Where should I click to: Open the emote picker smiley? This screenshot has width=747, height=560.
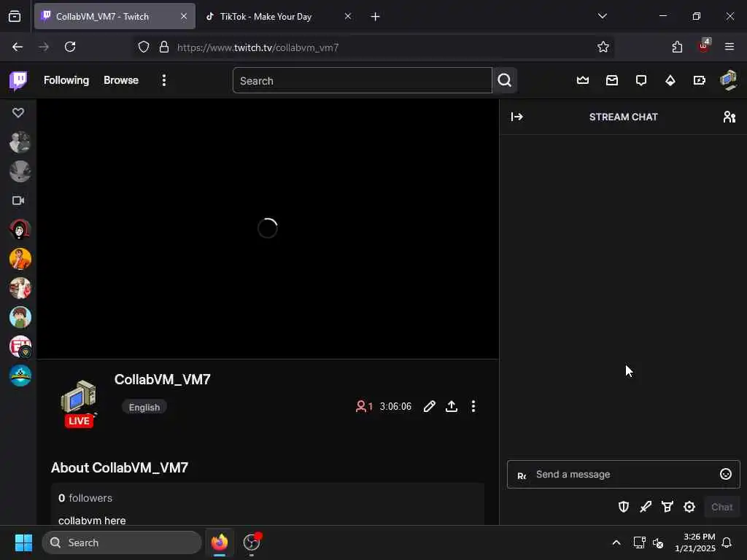[x=726, y=474]
